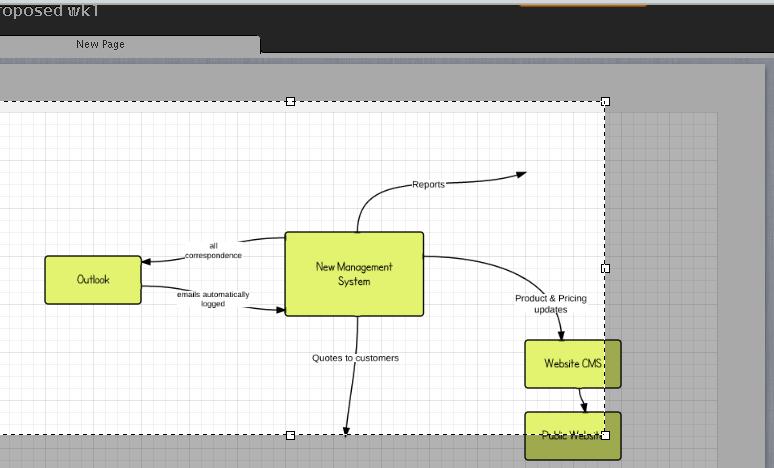
Task: Click the 'all correspondence' line label
Action: (x=213, y=250)
